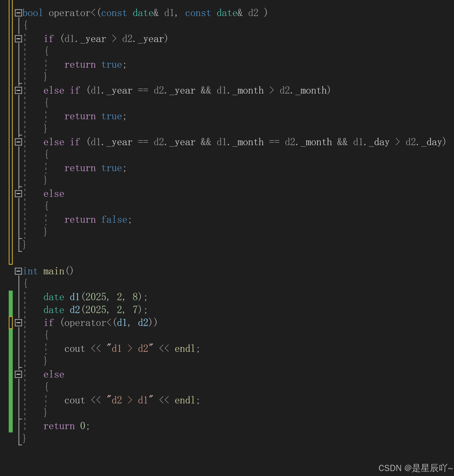454x476 pixels.
Task: Click the first return true statement
Action: pos(95,65)
